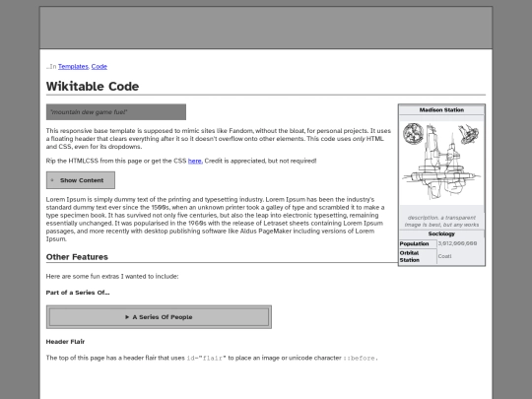Click 'Here are some fun extras' sentence

pos(112,276)
